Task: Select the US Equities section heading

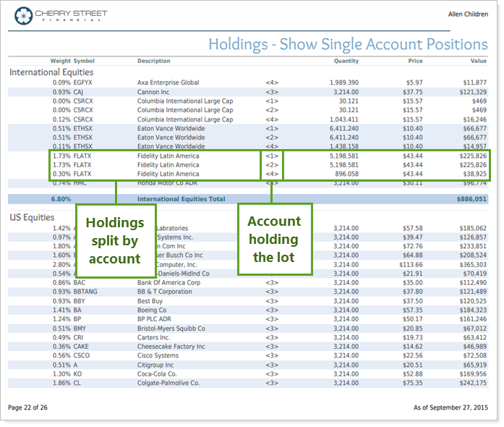Action: [32, 217]
